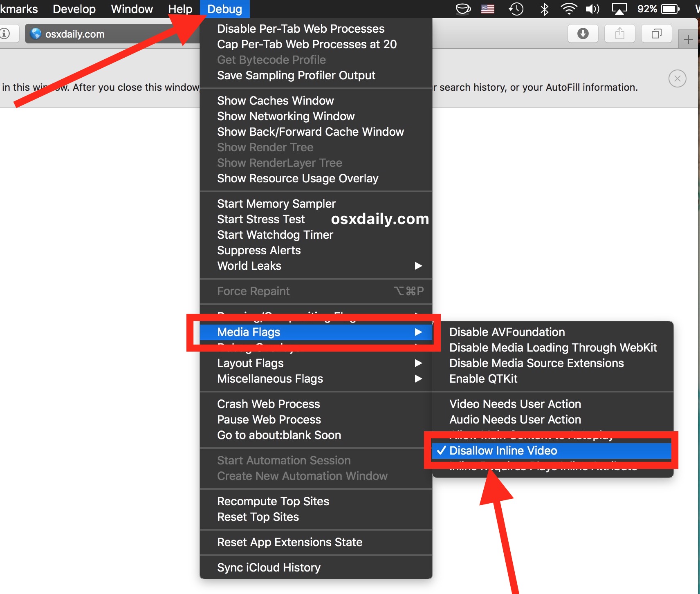This screenshot has height=594, width=700.
Task: Click the Time Machine icon in menu bar
Action: coord(516,9)
